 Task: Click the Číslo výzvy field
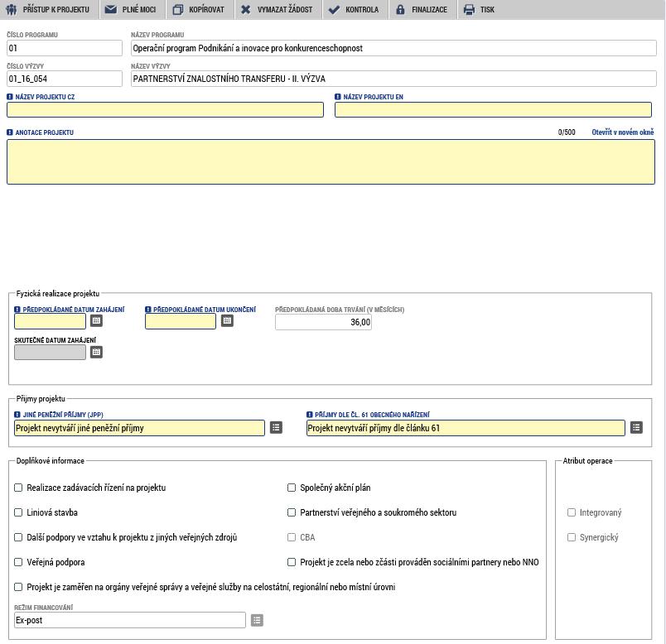tap(65, 79)
